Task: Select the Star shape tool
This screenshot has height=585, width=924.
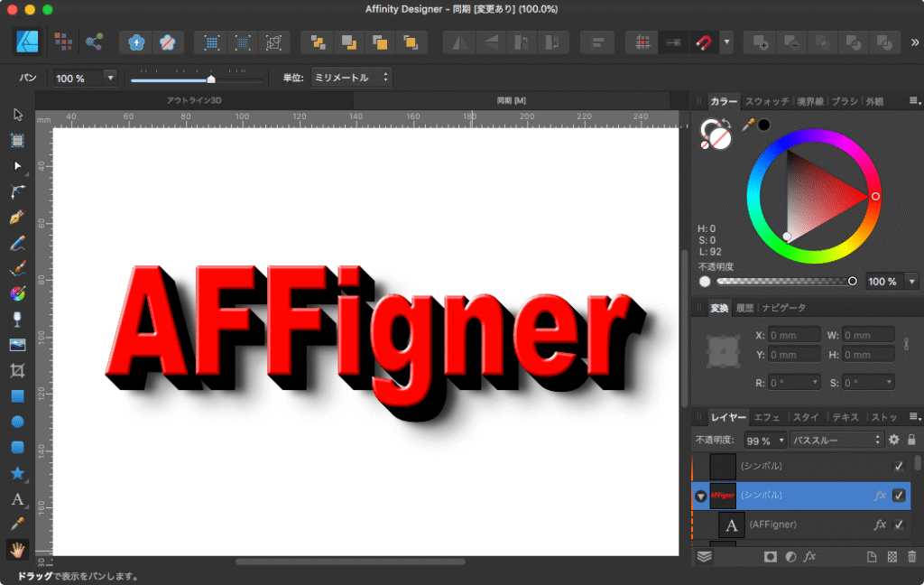Action: [x=17, y=473]
